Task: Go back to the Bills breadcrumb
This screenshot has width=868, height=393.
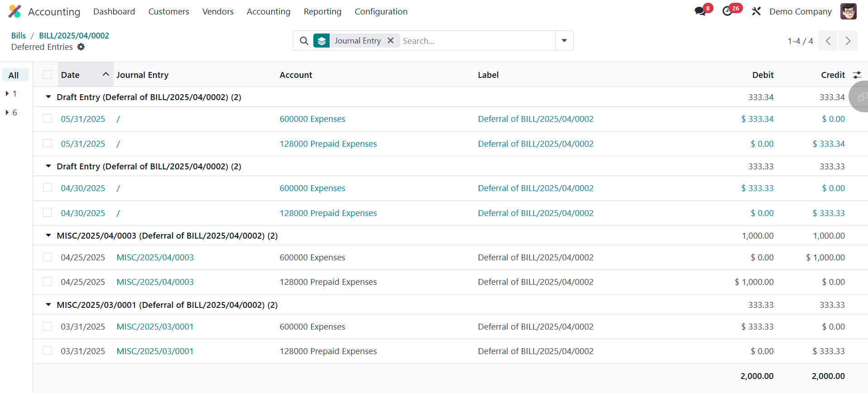Action: click(19, 35)
